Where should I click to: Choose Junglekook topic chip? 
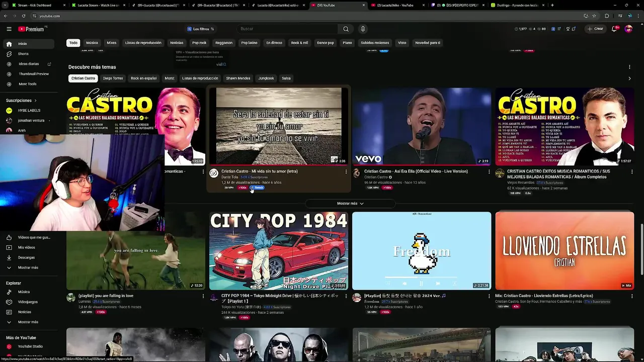click(x=266, y=78)
